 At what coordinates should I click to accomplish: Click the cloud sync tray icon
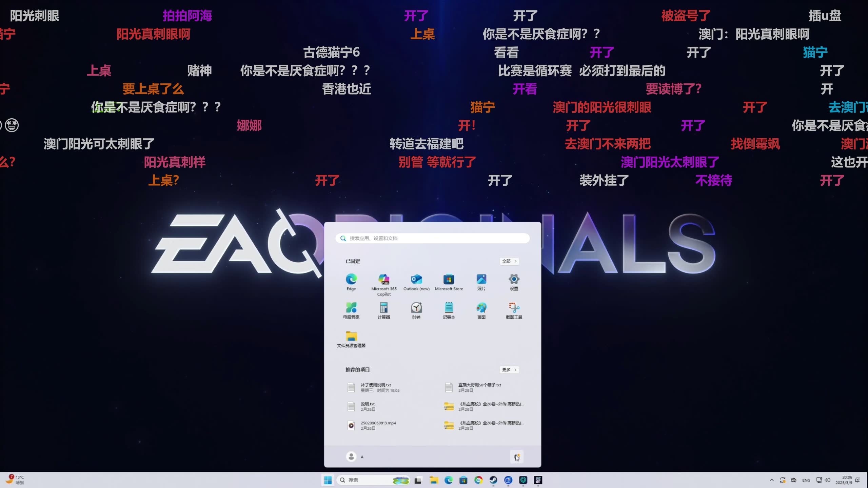pyautogui.click(x=793, y=480)
